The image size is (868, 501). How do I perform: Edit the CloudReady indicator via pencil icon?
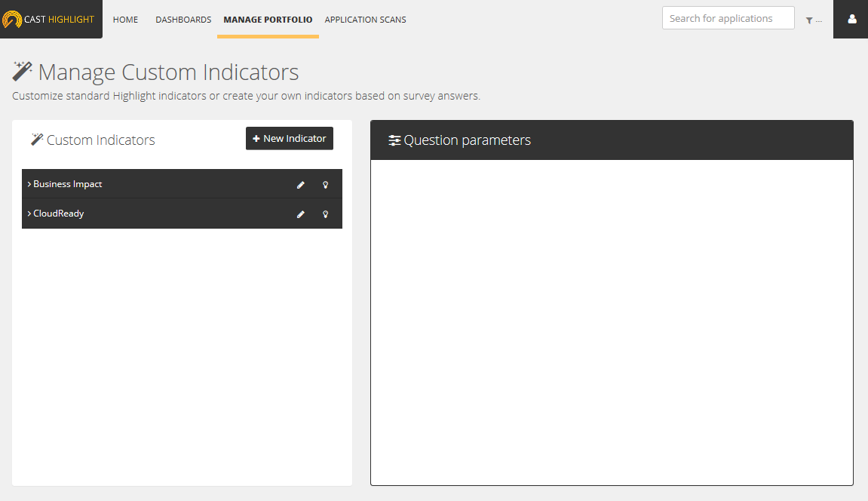(301, 214)
